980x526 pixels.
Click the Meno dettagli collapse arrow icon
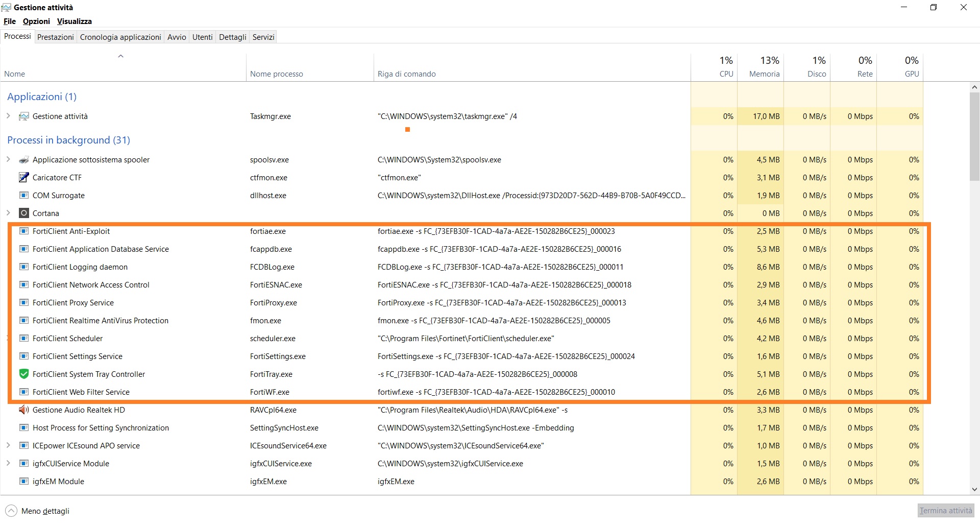click(11, 511)
